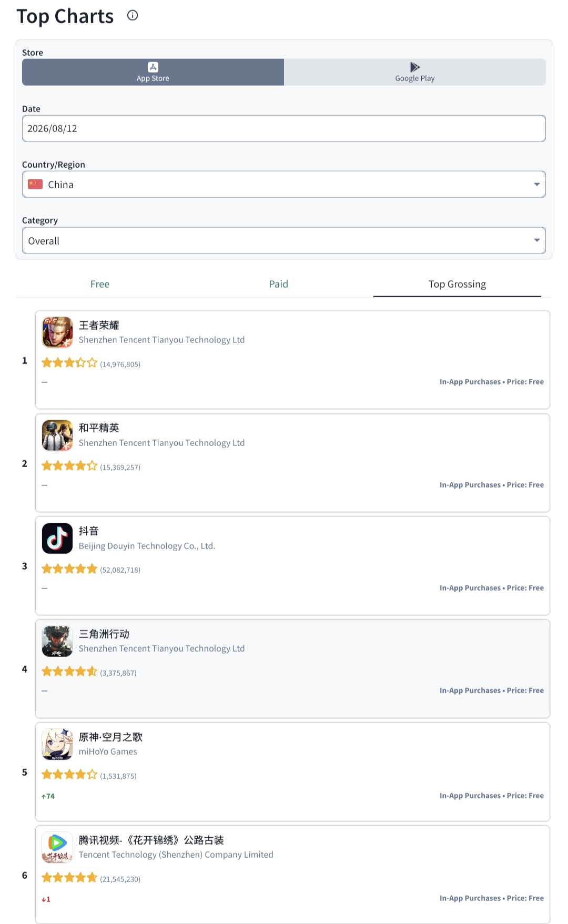Select the App Store store tab
Screen dimensions: 568x924
(x=153, y=72)
